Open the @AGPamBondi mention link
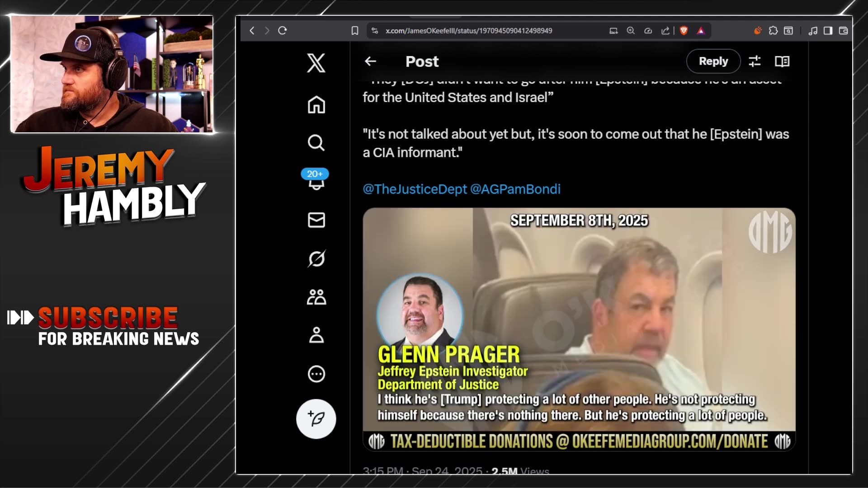The image size is (868, 488). click(515, 189)
